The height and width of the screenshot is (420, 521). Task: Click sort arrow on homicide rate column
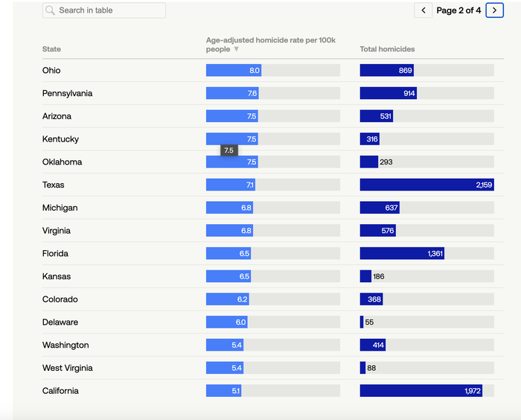pos(237,49)
